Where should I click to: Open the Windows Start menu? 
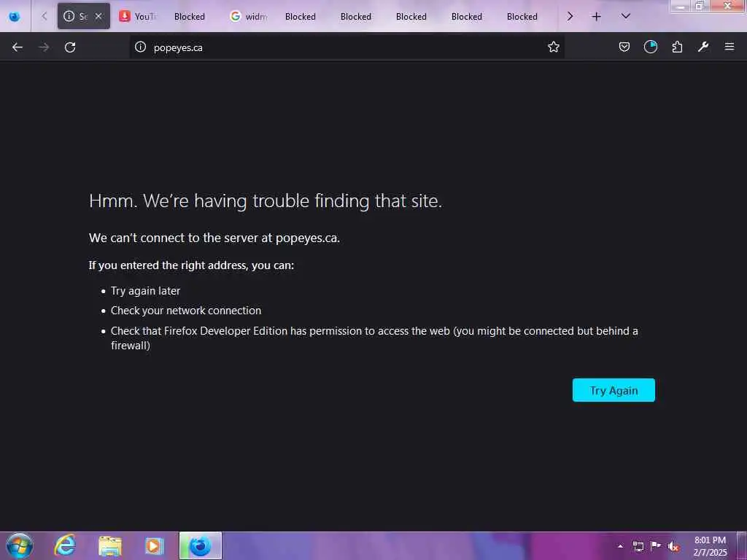[x=20, y=545]
